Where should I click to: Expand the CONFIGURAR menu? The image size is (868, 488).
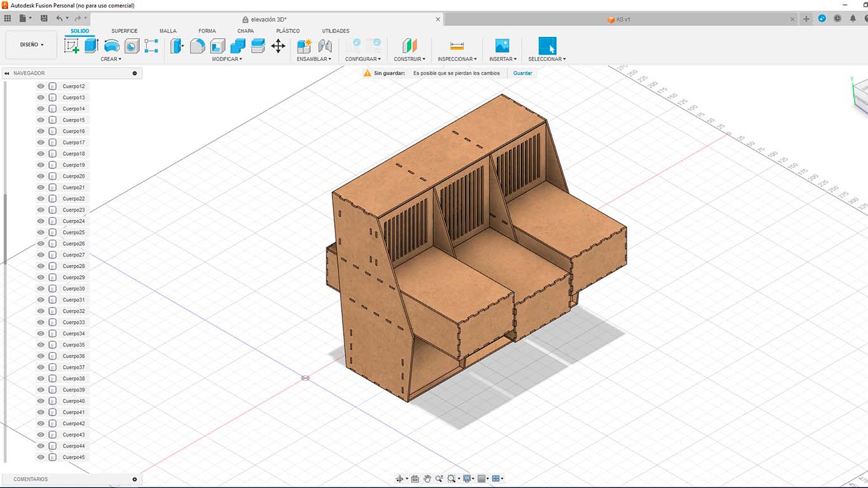[363, 59]
